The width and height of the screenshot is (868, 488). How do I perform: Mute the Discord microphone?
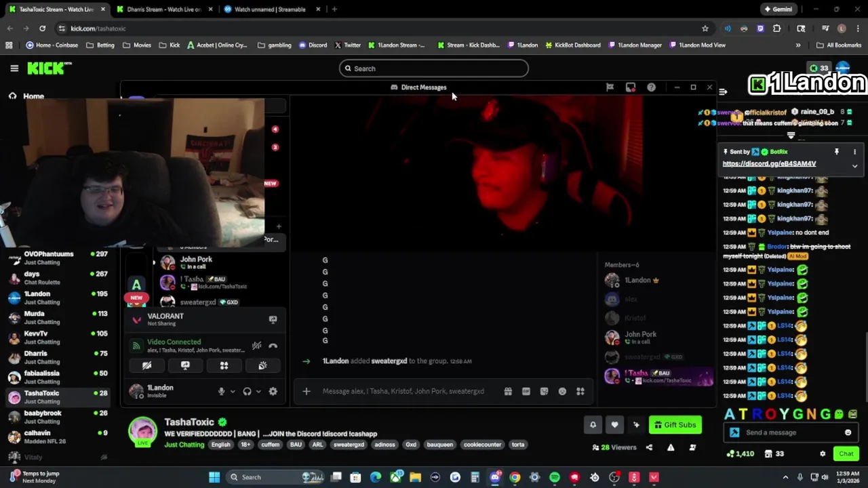[x=221, y=391]
